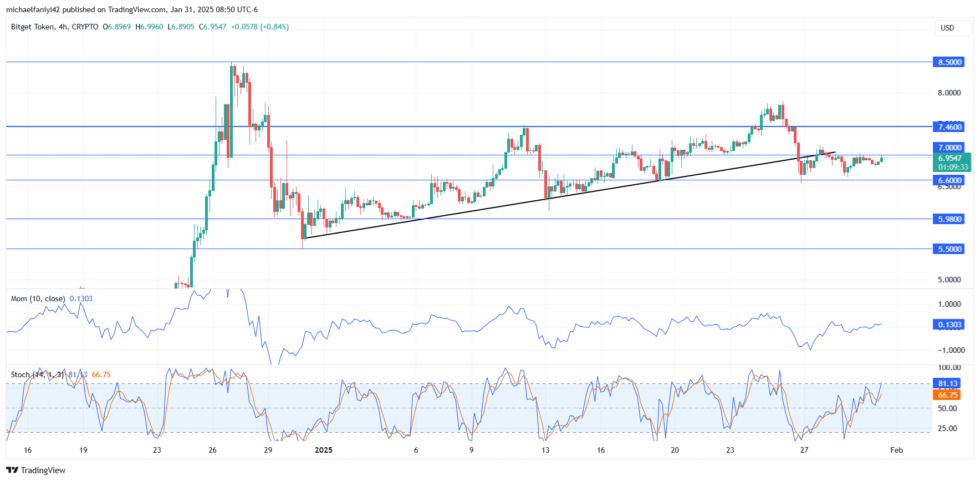The image size is (980, 481).
Task: Click the +0.0578 (+0.84%) change text
Action: (260, 27)
